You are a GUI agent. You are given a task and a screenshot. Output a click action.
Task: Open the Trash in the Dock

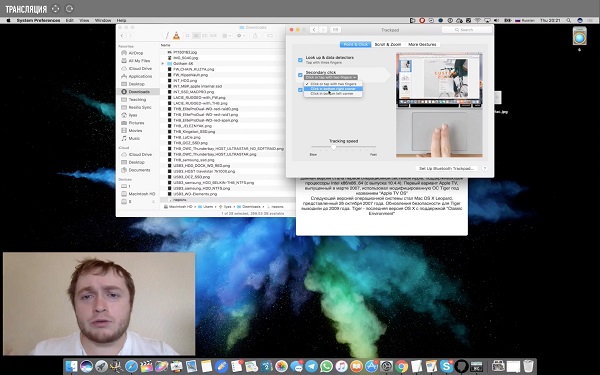coord(528,367)
